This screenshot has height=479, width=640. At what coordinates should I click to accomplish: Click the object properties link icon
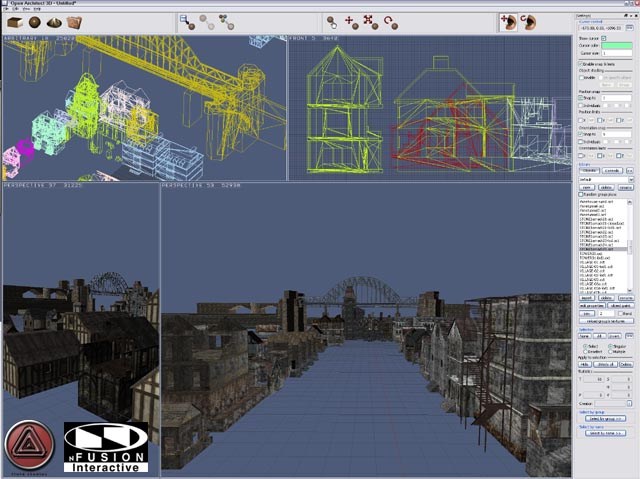187,22
